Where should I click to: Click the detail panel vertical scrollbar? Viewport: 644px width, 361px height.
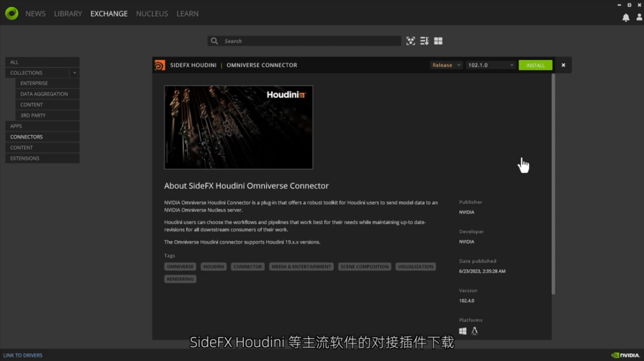[553, 184]
